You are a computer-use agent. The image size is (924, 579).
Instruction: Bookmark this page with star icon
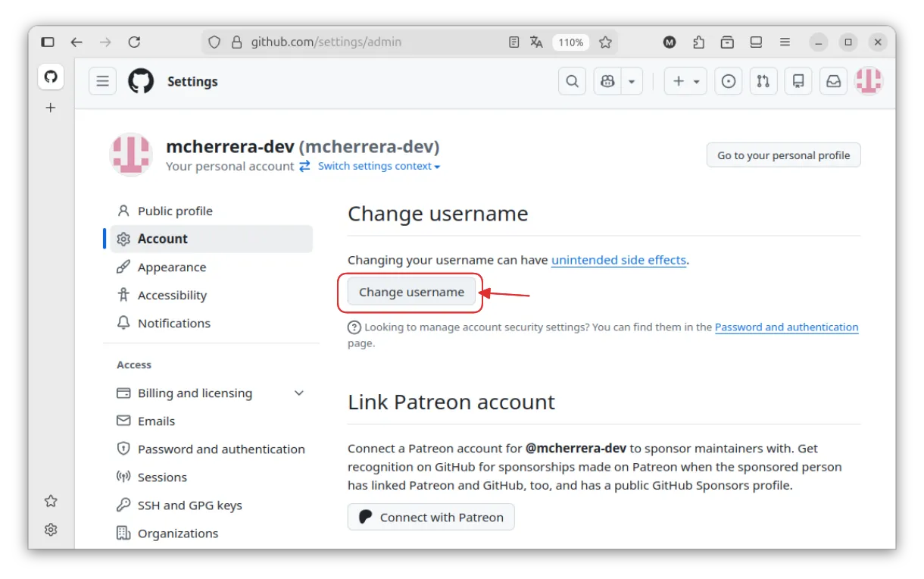click(605, 42)
